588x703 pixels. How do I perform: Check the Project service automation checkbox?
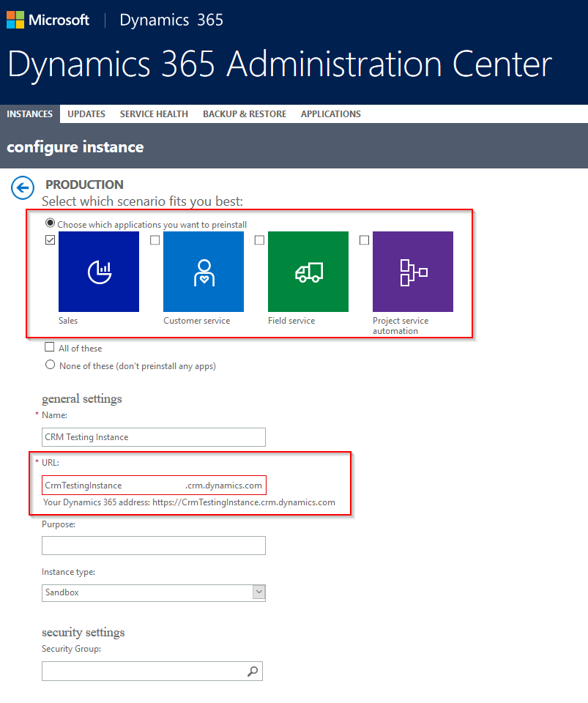pos(365,240)
